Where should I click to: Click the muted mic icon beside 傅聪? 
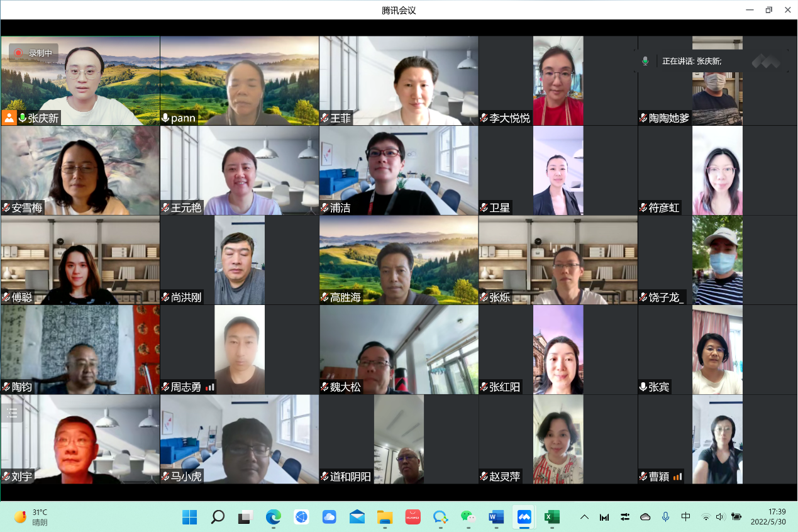6,297
